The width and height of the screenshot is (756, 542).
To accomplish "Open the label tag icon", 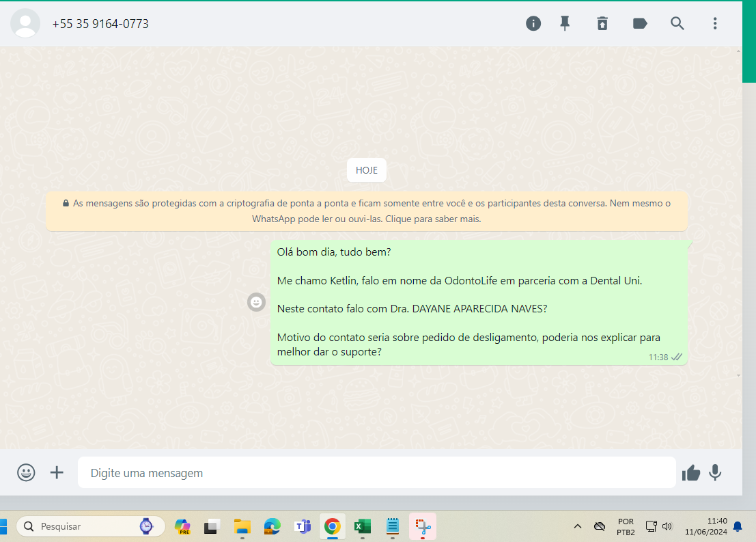I will click(640, 23).
